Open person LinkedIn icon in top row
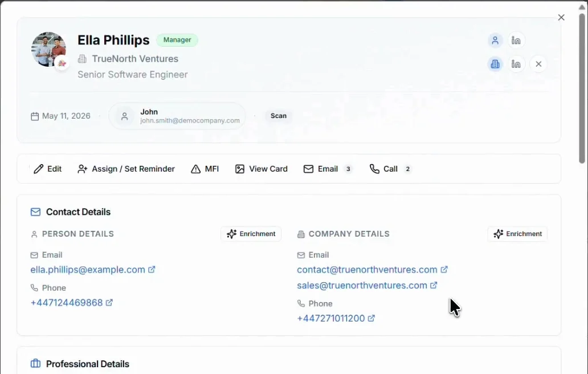Viewport: 588px width, 374px height. coord(516,40)
